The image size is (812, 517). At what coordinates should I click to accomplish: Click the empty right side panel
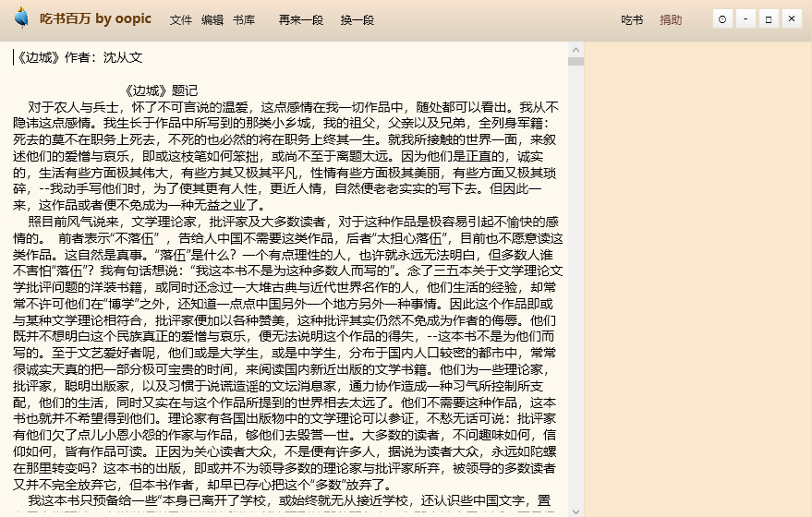[697, 280]
